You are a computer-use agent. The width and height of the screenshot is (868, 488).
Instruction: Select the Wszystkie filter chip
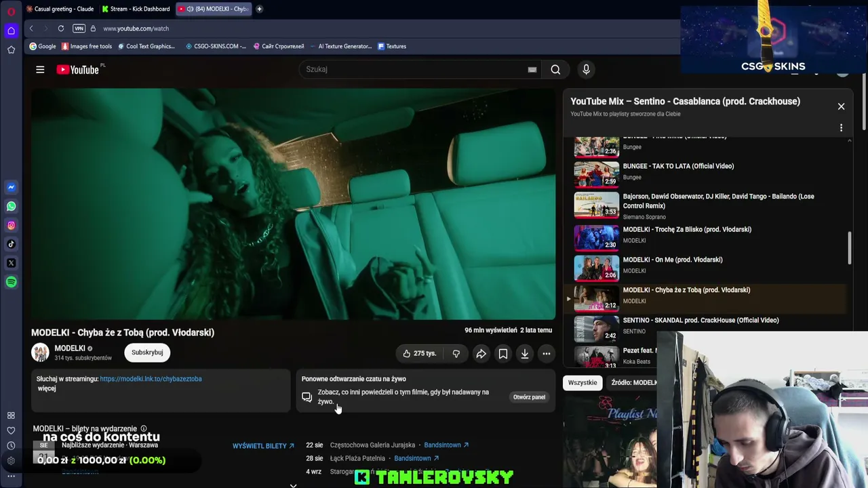pyautogui.click(x=583, y=383)
